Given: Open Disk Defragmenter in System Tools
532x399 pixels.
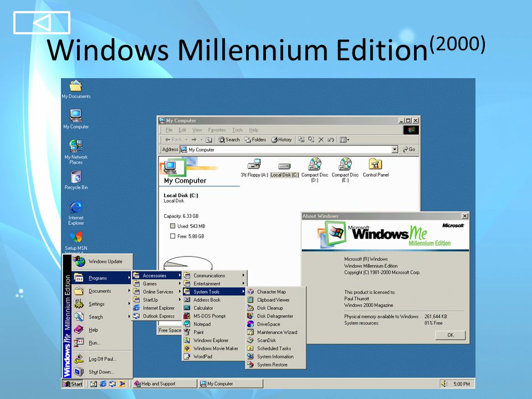Looking at the screenshot, I should click(x=275, y=316).
